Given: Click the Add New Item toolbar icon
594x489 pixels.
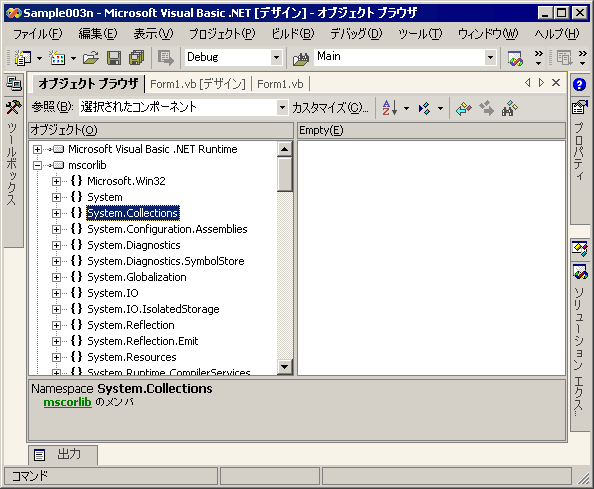Looking at the screenshot, I should point(57,58).
